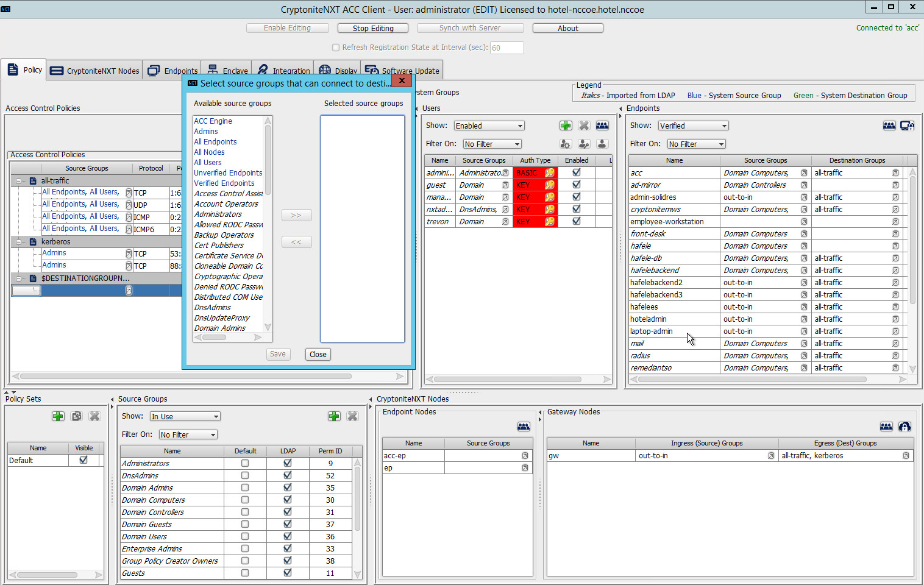Open Source Groups Show dropdown In Use

coord(185,416)
